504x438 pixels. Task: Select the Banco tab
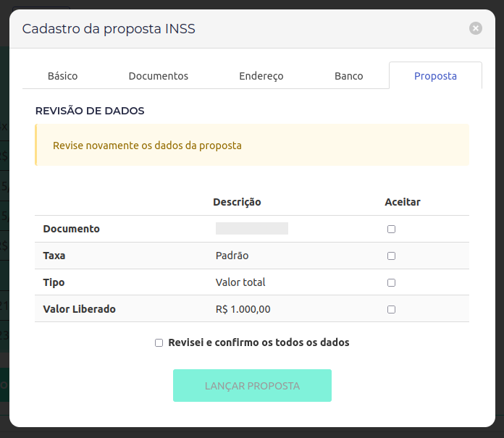pos(349,76)
